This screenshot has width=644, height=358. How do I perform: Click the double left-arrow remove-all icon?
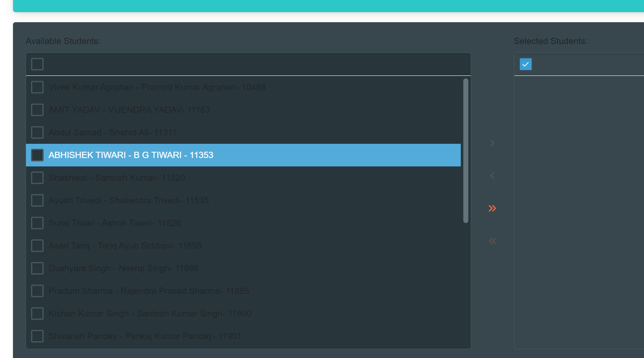pos(492,241)
